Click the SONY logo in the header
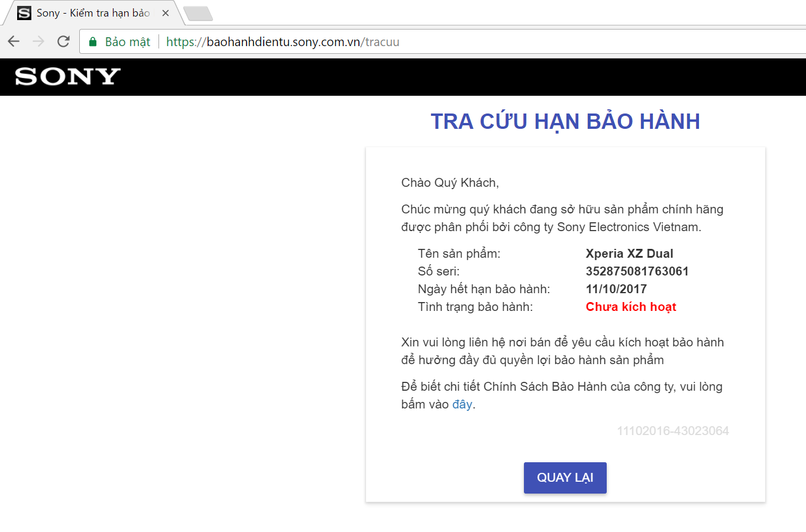Image resolution: width=806 pixels, height=532 pixels. pos(68,76)
